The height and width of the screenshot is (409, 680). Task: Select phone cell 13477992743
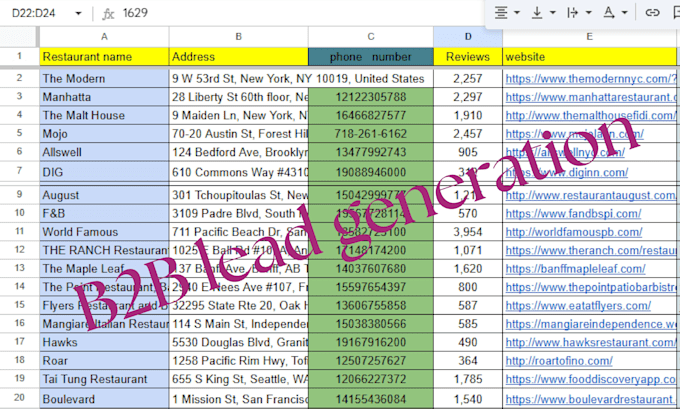pyautogui.click(x=371, y=152)
